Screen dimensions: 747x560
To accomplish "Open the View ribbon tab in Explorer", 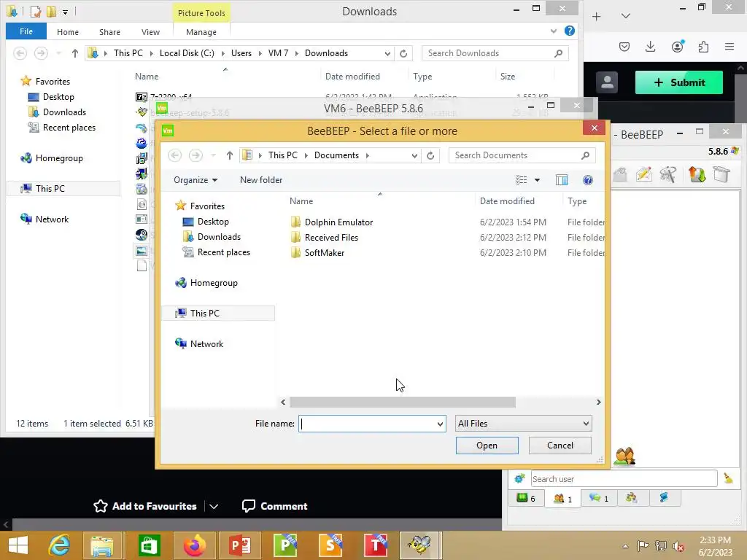I will 150,32.
